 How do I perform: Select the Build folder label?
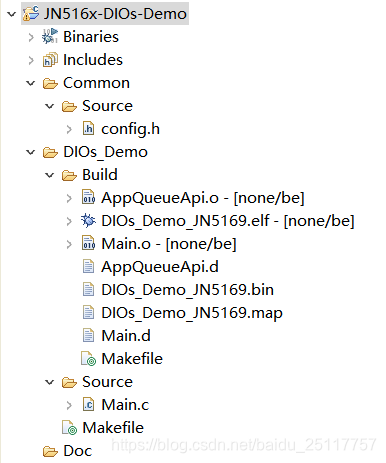[100, 175]
